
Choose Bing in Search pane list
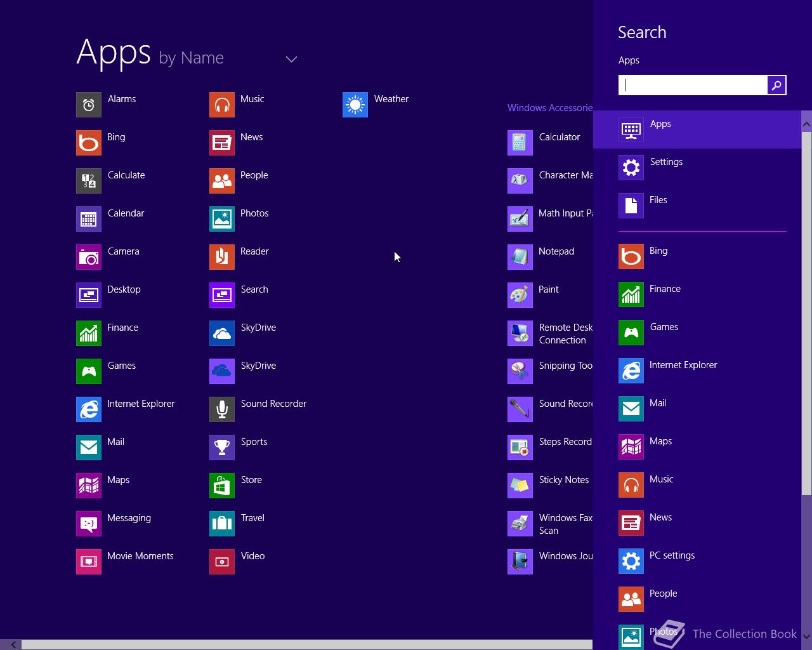point(697,256)
